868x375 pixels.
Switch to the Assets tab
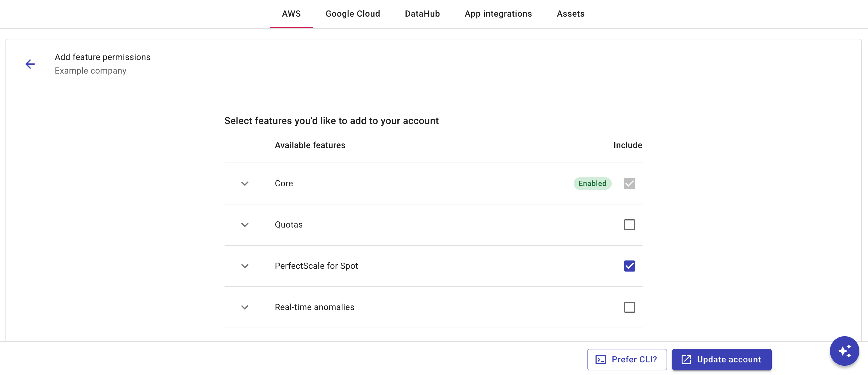point(571,14)
